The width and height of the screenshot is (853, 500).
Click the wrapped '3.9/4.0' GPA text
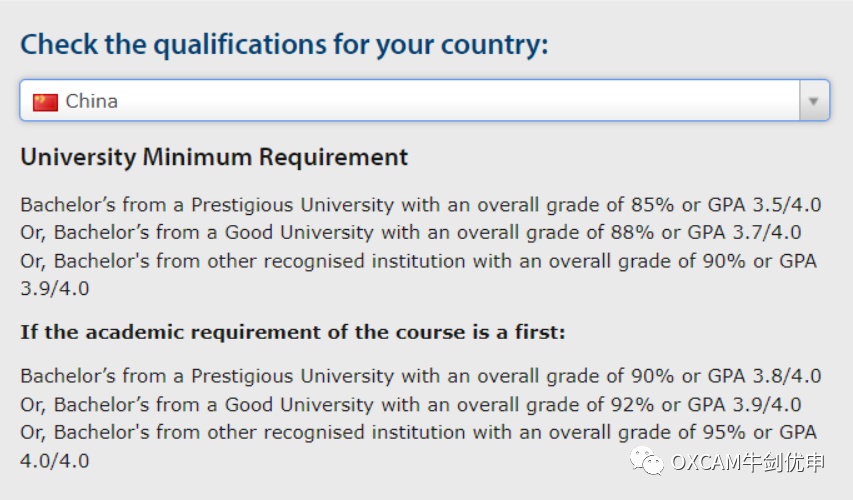click(x=55, y=289)
